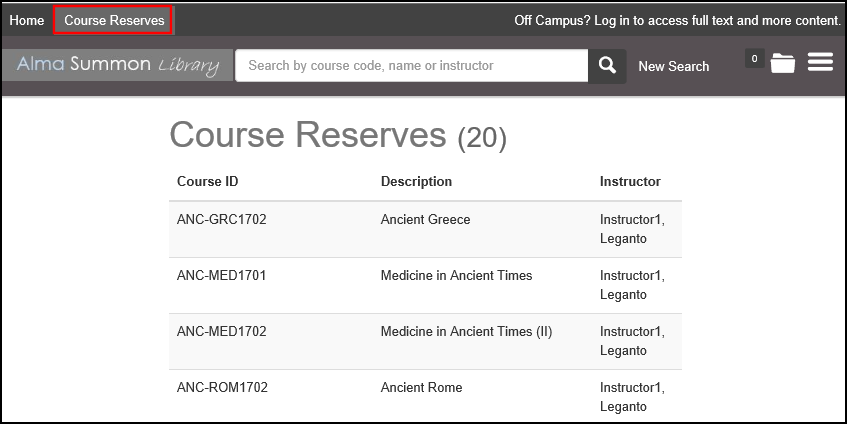This screenshot has height=424, width=847.
Task: Select course ID ANC-GRC1702
Action: coord(221,219)
